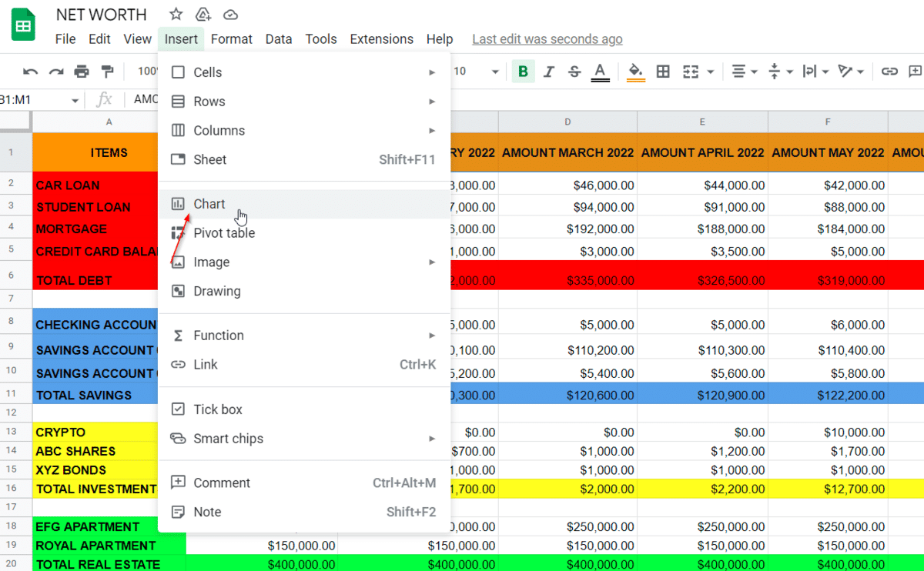Open the font size dropdown arrow
Image resolution: width=924 pixels, height=571 pixels.
click(495, 72)
